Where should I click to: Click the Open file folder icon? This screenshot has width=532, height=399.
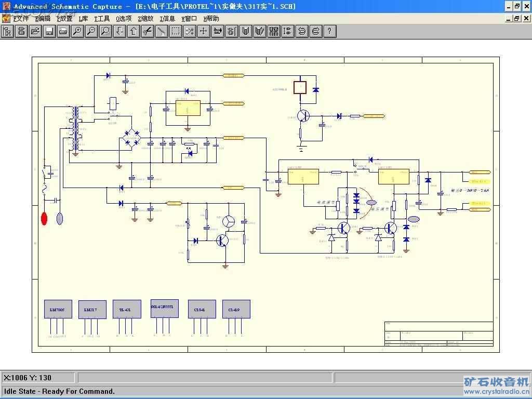35,31
